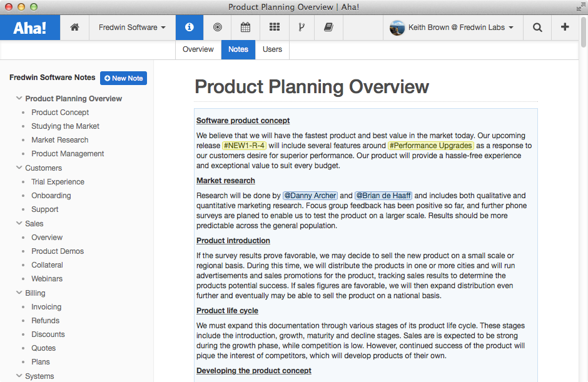Open the Fredwin Software product dropdown
The width and height of the screenshot is (588, 382).
(132, 28)
